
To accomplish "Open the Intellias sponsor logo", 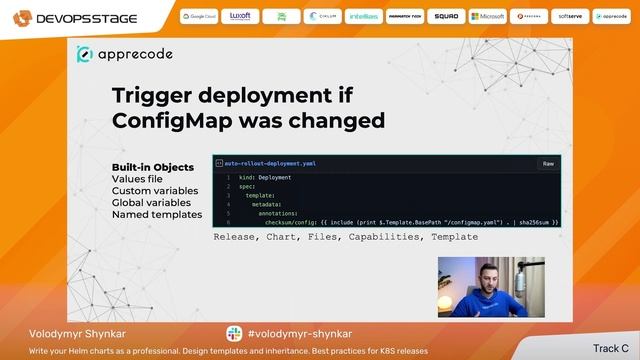I will pos(364,16).
